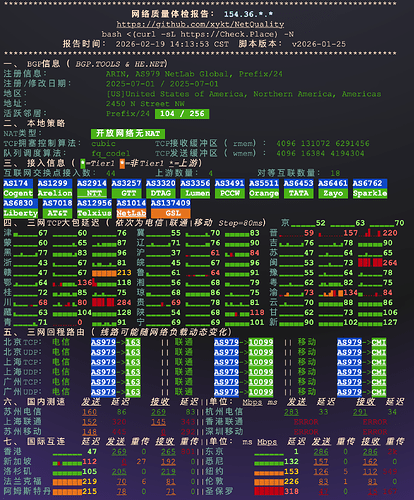Click the 香港 latency value 47

(92, 452)
